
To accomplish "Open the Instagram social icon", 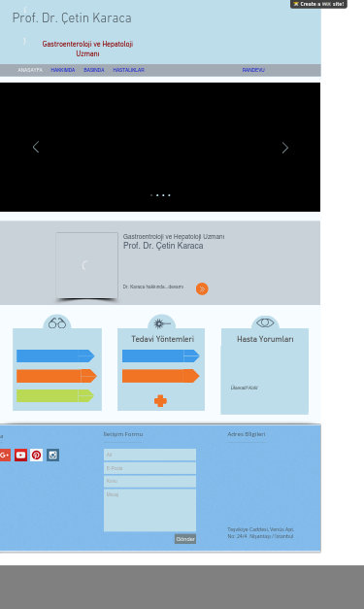I will pyautogui.click(x=52, y=456).
